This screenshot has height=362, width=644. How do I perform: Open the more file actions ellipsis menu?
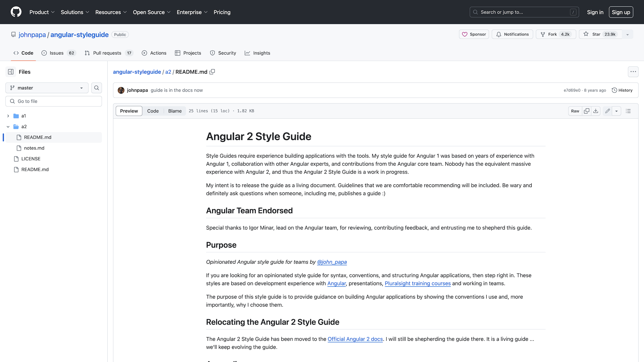[x=633, y=72]
